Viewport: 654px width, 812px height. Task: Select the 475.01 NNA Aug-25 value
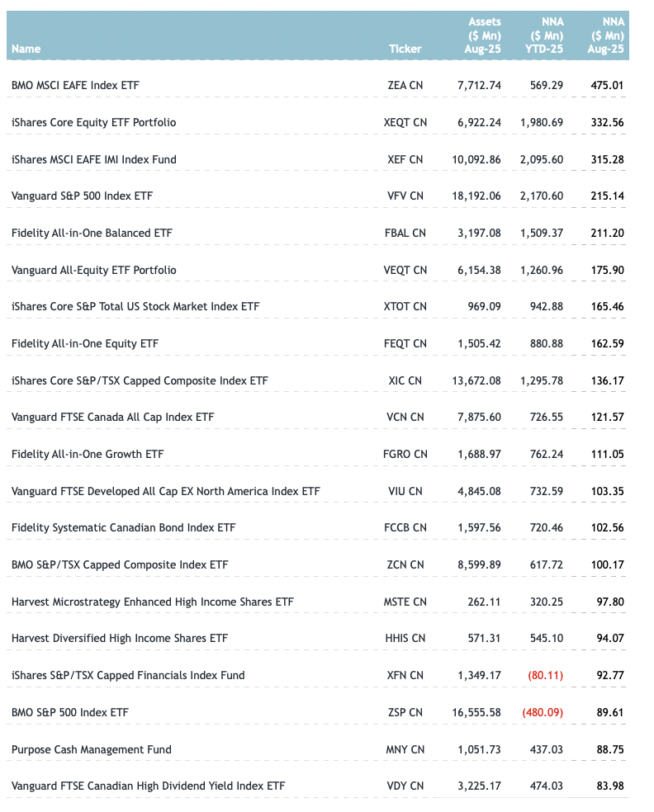[x=607, y=85]
